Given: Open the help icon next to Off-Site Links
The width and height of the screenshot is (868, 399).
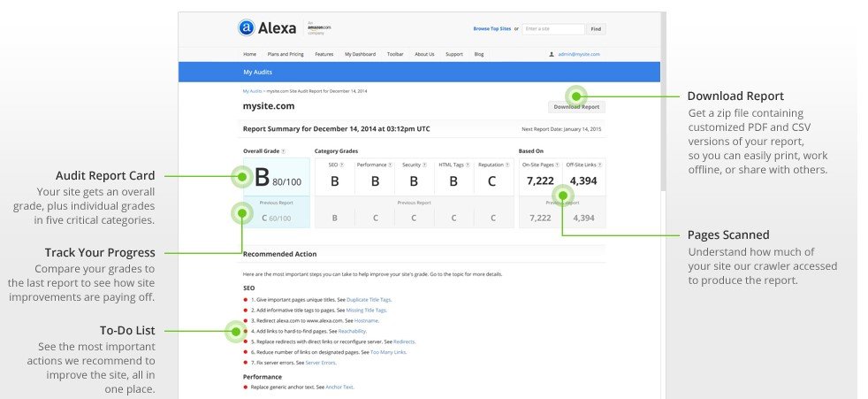Looking at the screenshot, I should [x=600, y=165].
